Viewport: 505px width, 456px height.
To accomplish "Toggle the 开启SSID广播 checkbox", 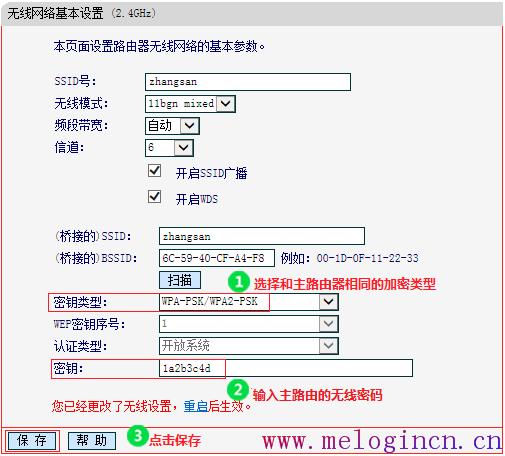I will pos(154,171).
